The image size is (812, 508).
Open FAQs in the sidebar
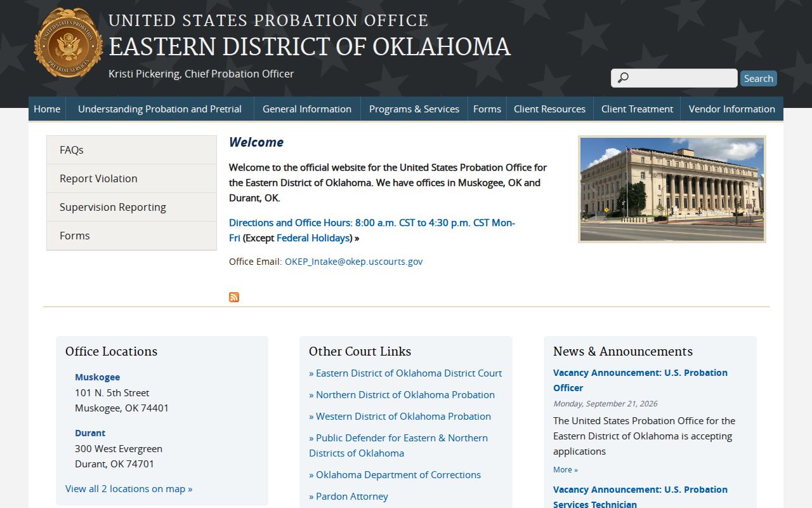pos(131,150)
